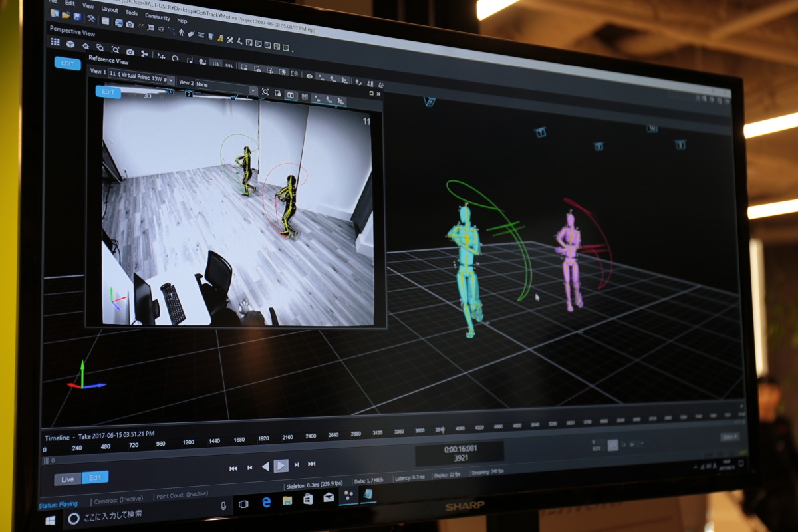Step back one frame
798x532 pixels.
pyautogui.click(x=250, y=467)
